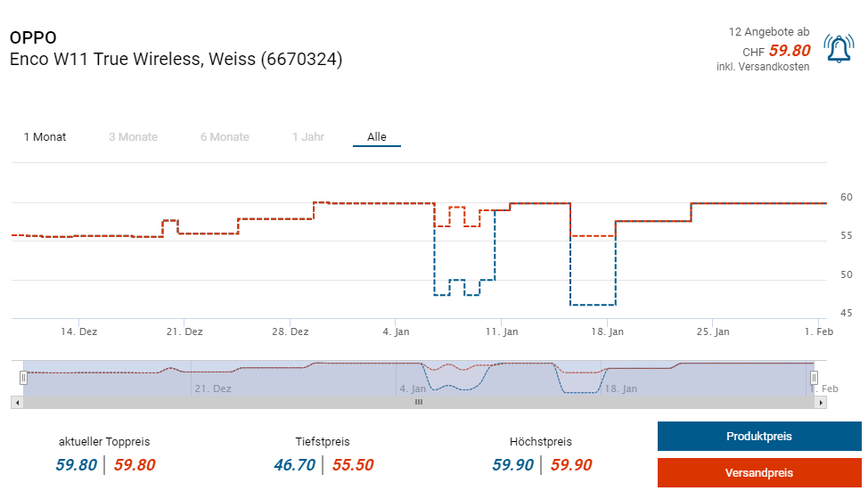Click the scrollbar grip below the mini chart
The image size is (868, 491).
click(x=418, y=402)
